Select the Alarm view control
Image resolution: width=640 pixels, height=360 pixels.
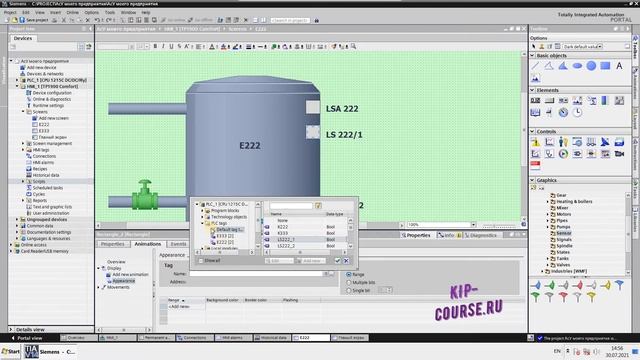(x=535, y=142)
